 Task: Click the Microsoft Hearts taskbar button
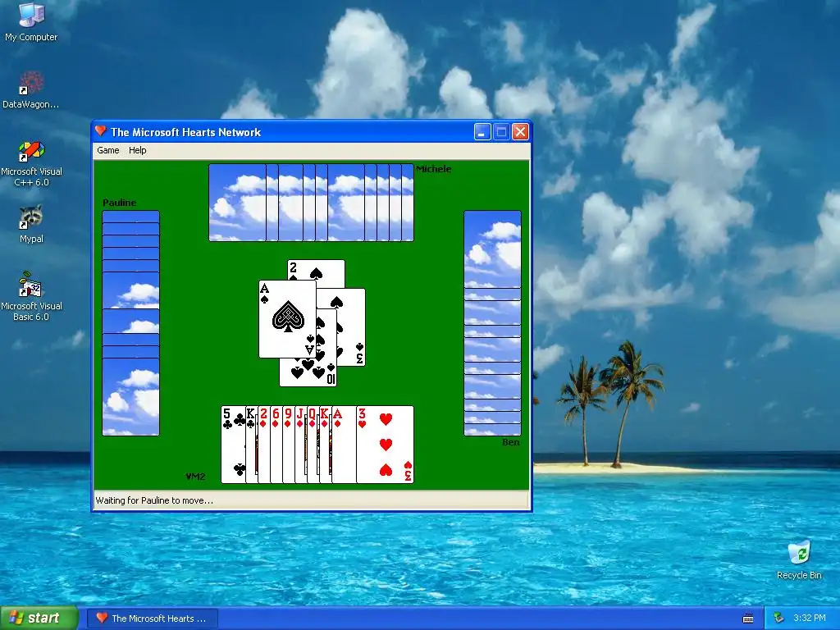tap(152, 619)
